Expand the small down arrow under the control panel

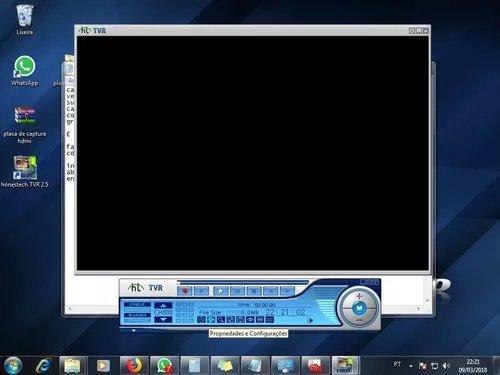pyautogui.click(x=133, y=331)
